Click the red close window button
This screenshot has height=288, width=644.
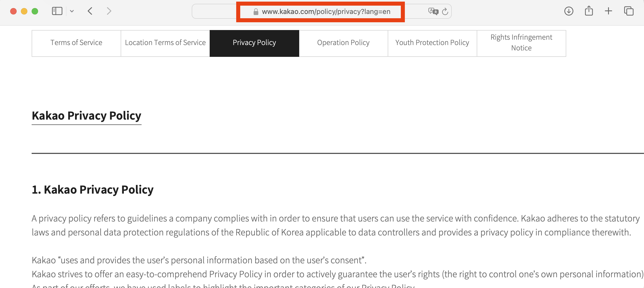point(13,11)
